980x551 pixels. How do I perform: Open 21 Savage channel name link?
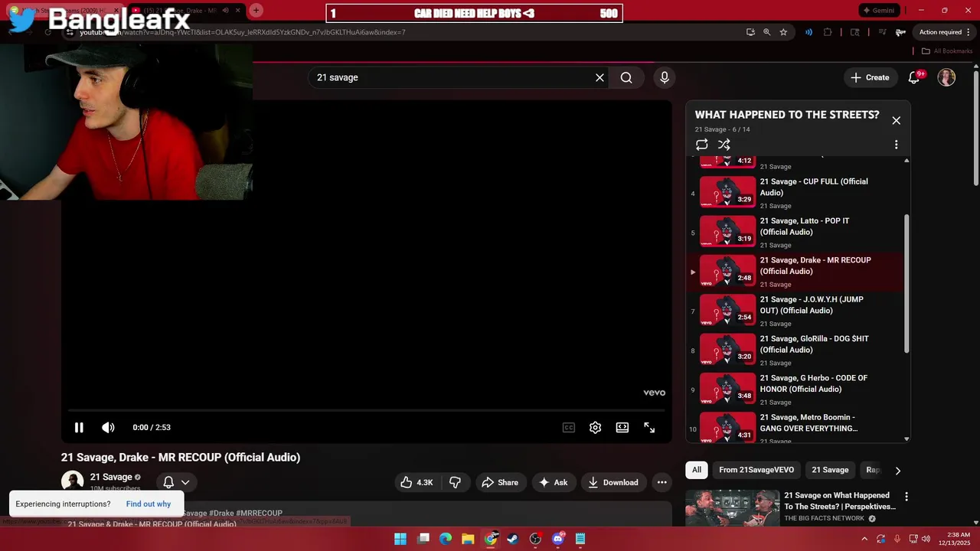pyautogui.click(x=111, y=477)
